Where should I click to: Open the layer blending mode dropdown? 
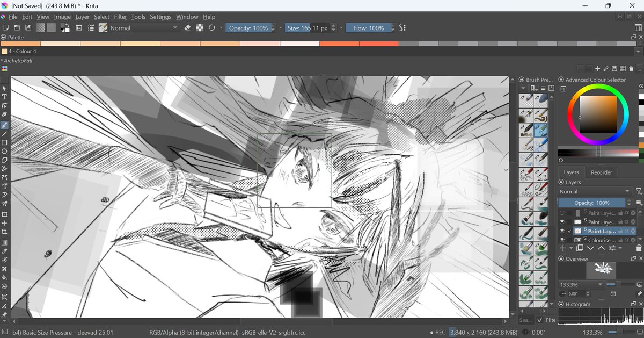point(595,191)
